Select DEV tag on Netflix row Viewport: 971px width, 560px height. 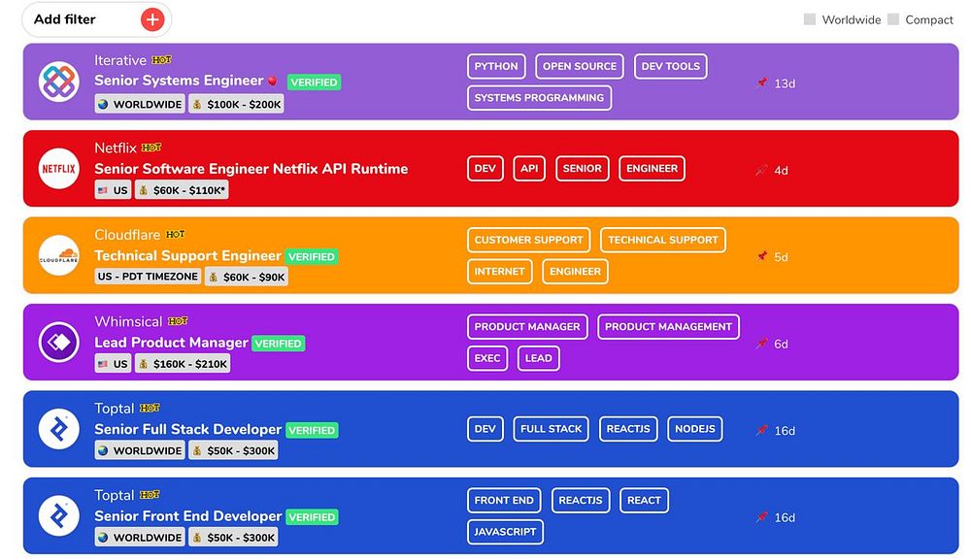485,168
